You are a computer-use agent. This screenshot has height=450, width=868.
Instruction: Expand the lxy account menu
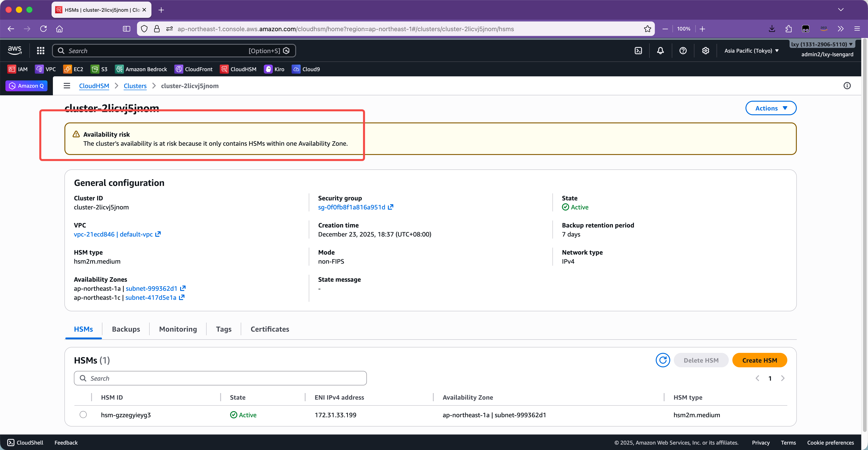pos(821,44)
